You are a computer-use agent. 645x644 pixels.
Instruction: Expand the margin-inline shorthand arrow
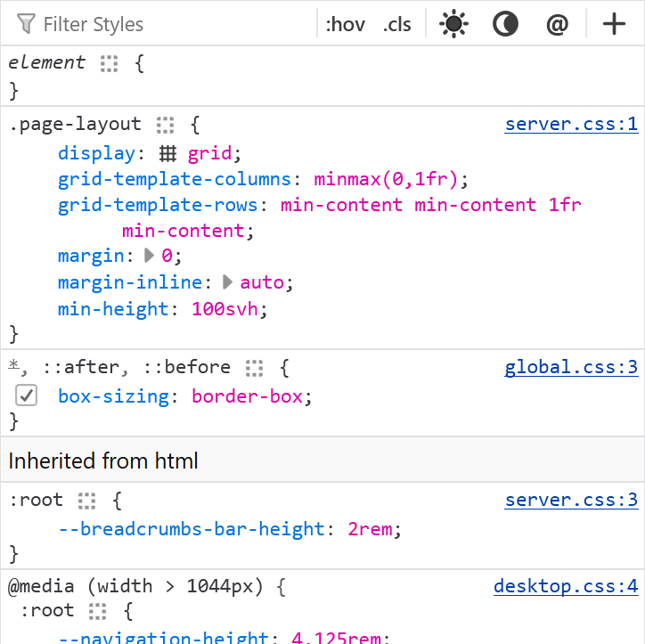click(x=227, y=282)
